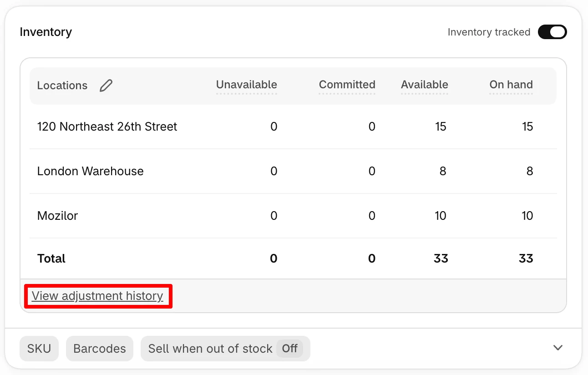Click the Available column header
588x375 pixels.
pyautogui.click(x=425, y=85)
